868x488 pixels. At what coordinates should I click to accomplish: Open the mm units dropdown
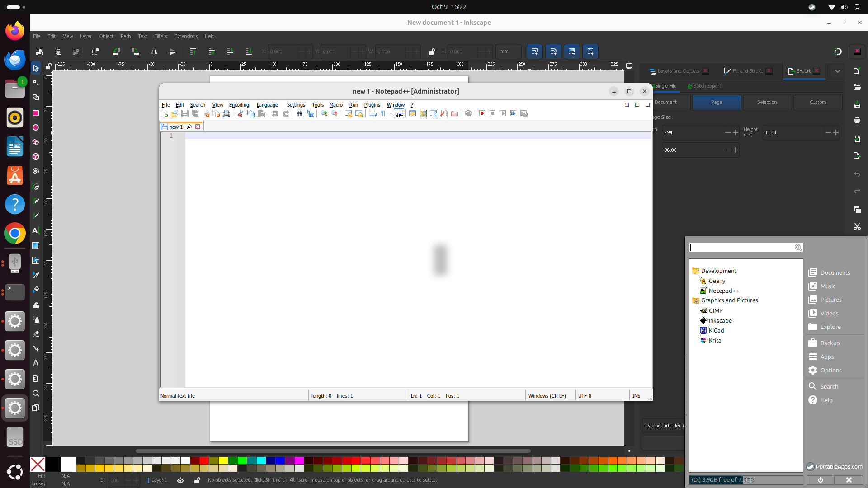pos(508,52)
